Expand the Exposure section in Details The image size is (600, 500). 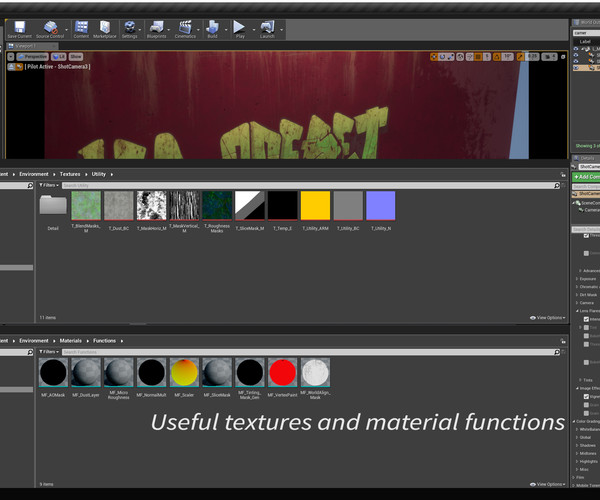577,279
